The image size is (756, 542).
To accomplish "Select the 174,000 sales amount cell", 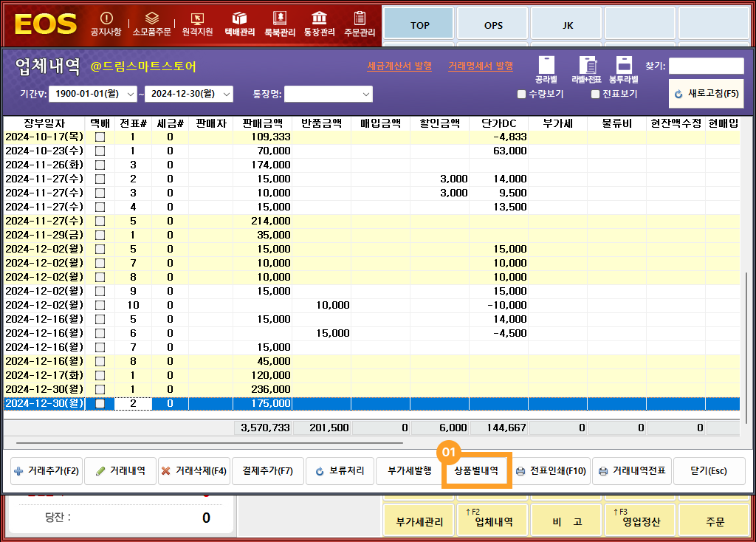I will coord(262,165).
